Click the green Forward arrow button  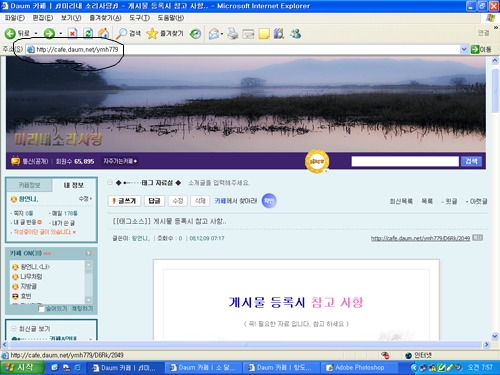[x=49, y=33]
